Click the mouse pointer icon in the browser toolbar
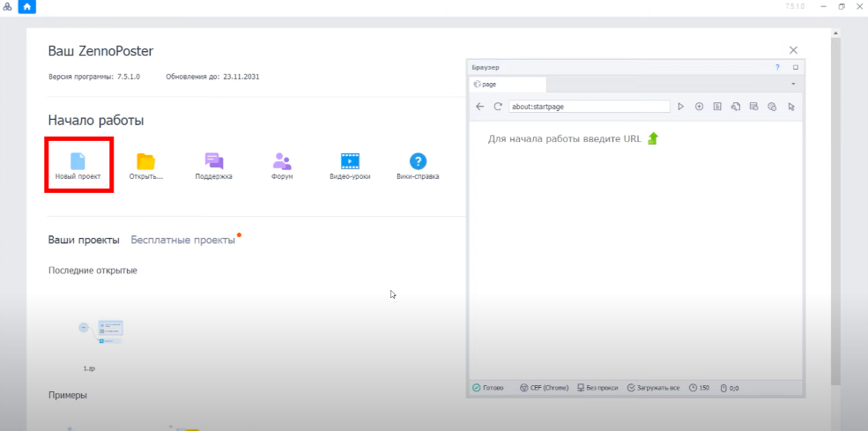The image size is (868, 431). point(791,107)
